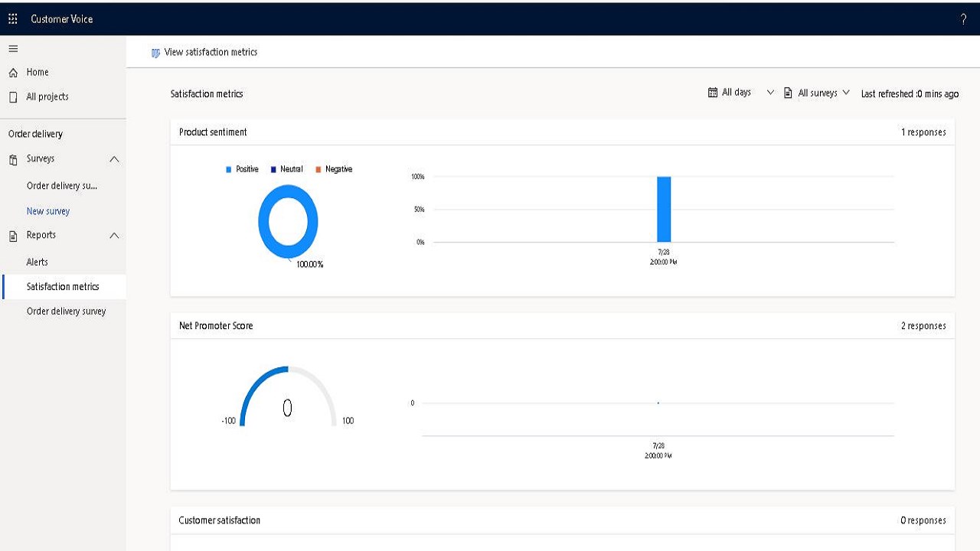Screen dimensions: 980x551
Task: Click the 0 responses count
Action: click(923, 520)
